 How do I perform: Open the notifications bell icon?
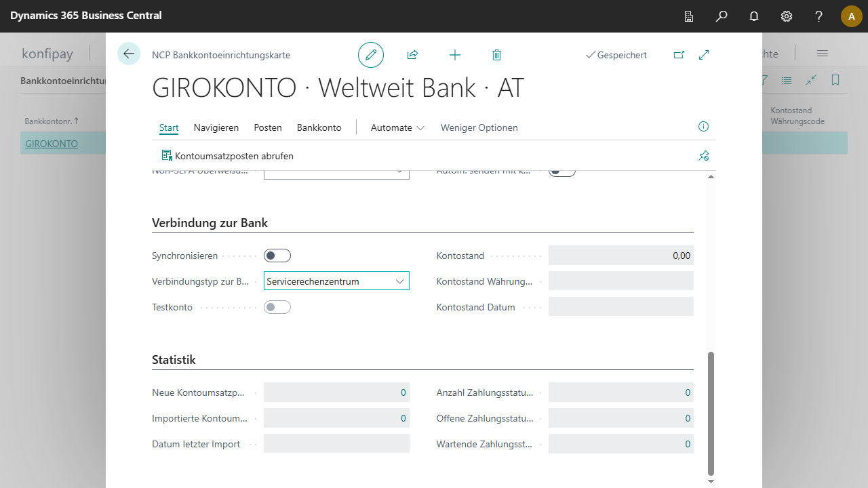tap(754, 16)
